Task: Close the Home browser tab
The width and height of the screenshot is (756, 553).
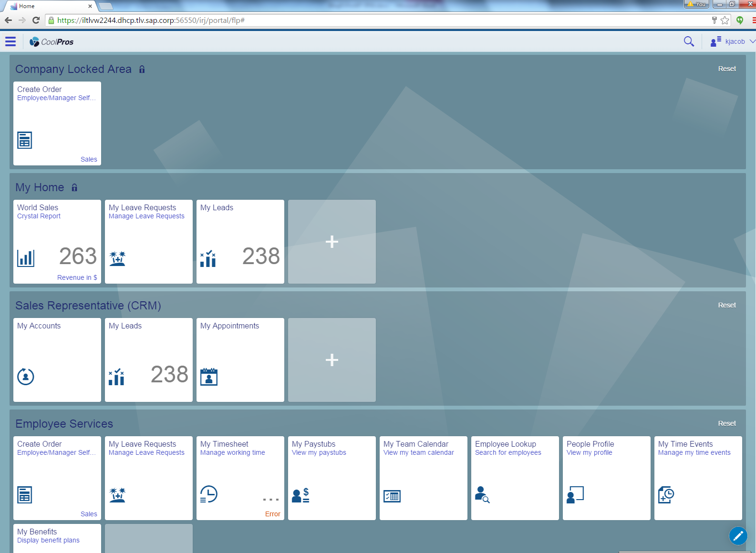Action: pos(90,6)
